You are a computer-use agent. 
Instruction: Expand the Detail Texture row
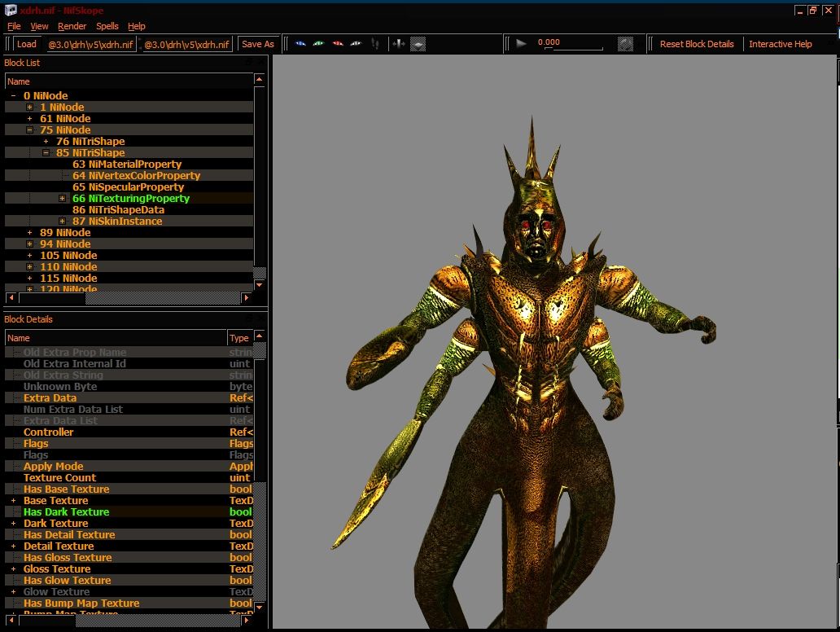[x=13, y=546]
